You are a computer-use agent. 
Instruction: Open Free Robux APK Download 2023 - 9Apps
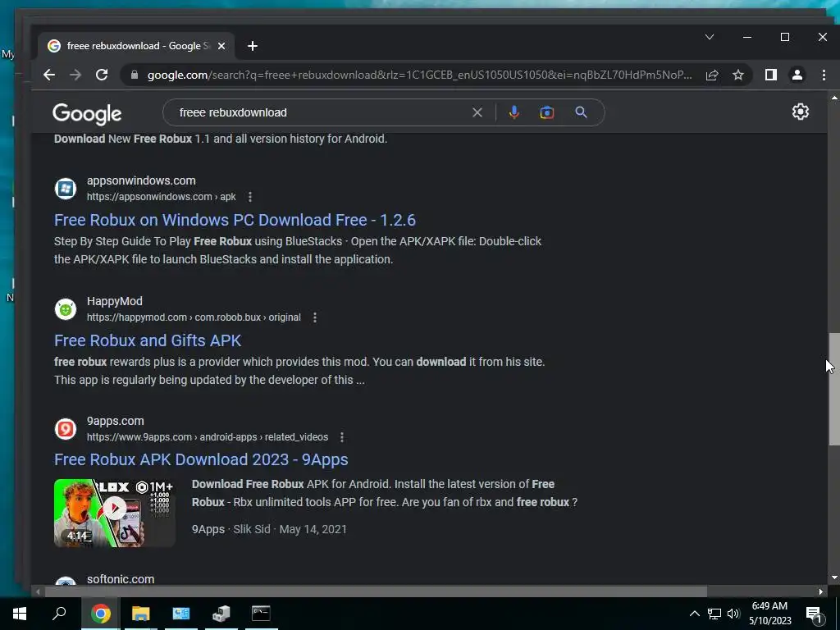point(202,459)
